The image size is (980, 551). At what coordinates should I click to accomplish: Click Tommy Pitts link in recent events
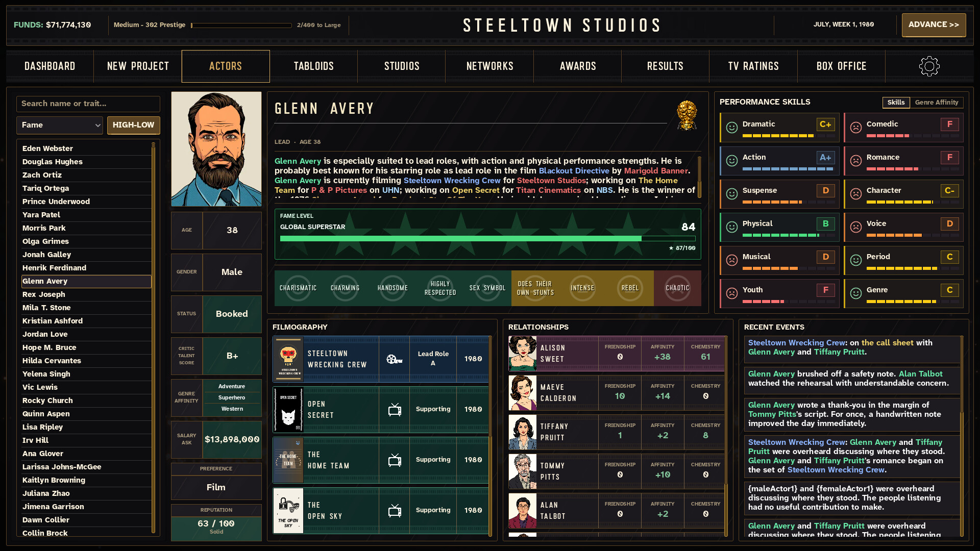[x=772, y=414]
